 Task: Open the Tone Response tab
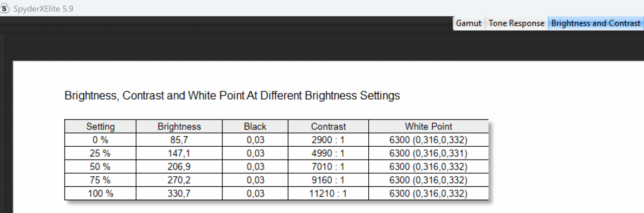tap(516, 23)
